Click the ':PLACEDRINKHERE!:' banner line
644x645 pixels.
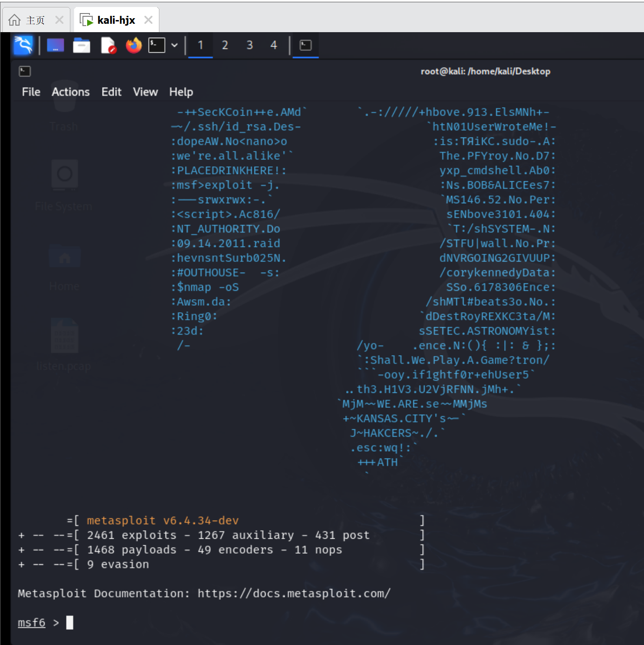228,171
